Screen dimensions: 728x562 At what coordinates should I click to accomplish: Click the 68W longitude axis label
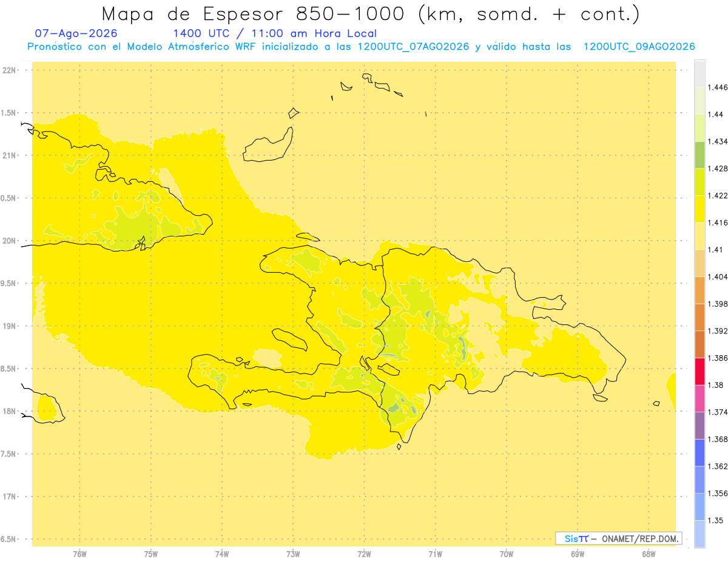(649, 554)
